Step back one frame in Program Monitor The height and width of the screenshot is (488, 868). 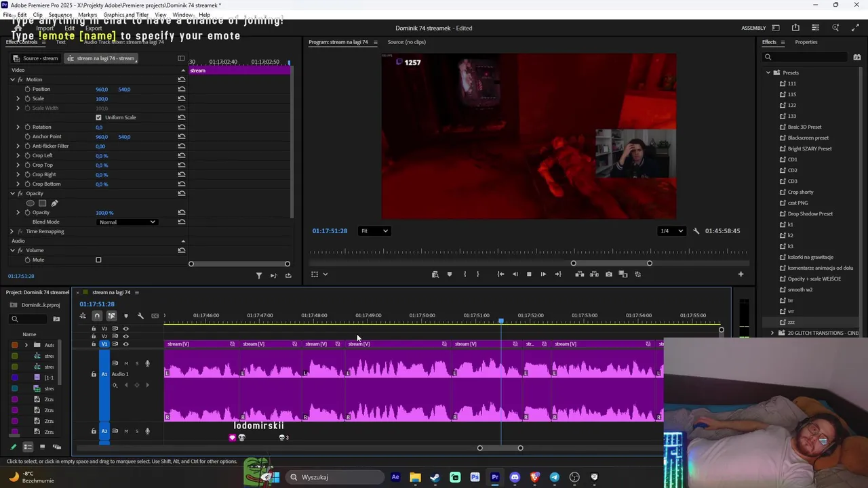tap(515, 274)
